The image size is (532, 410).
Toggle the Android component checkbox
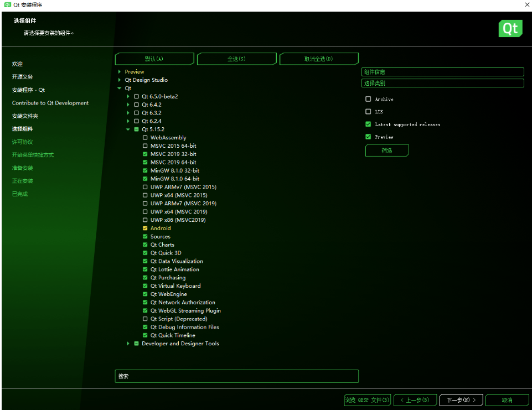(145, 228)
